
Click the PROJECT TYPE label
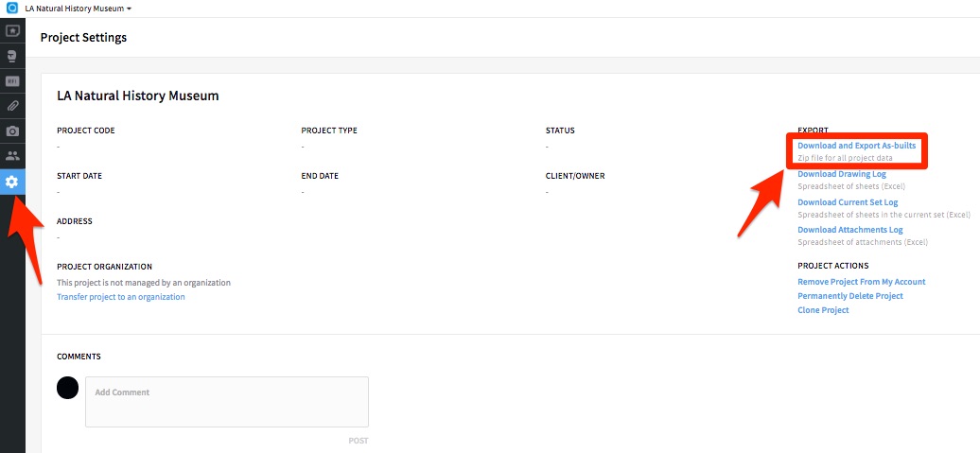click(x=329, y=131)
